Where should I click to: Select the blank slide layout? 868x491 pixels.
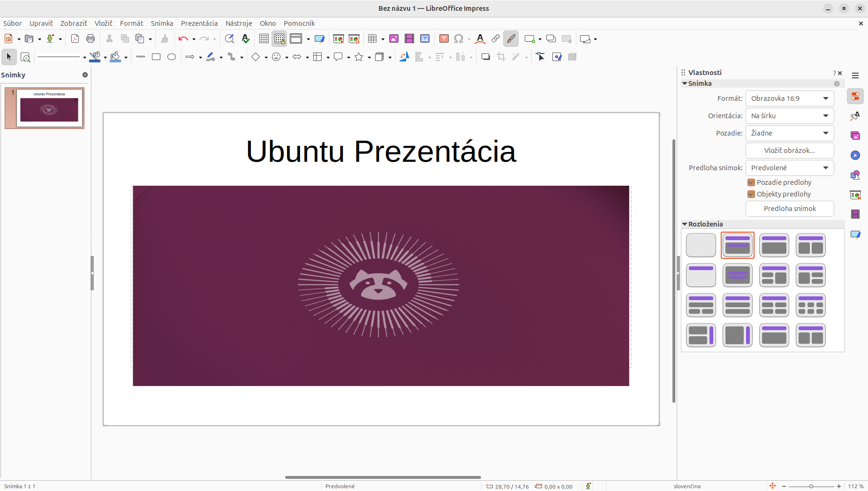(x=701, y=245)
